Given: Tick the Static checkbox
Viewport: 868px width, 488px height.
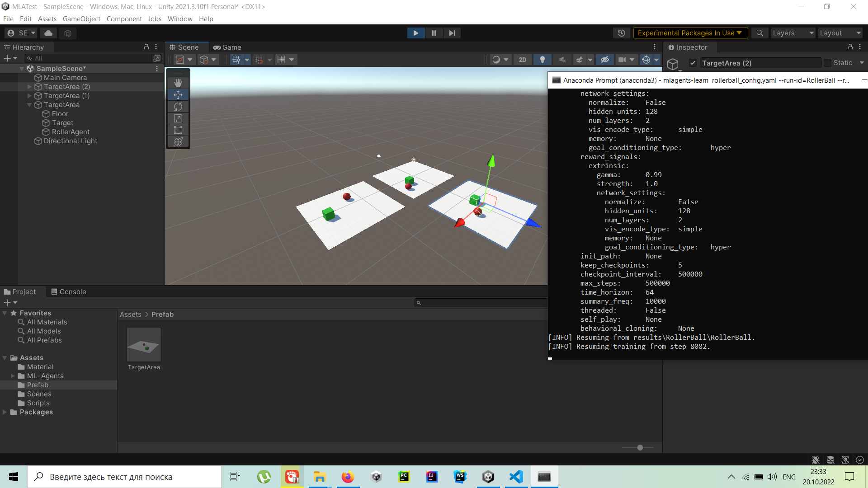Looking at the screenshot, I should [827, 63].
